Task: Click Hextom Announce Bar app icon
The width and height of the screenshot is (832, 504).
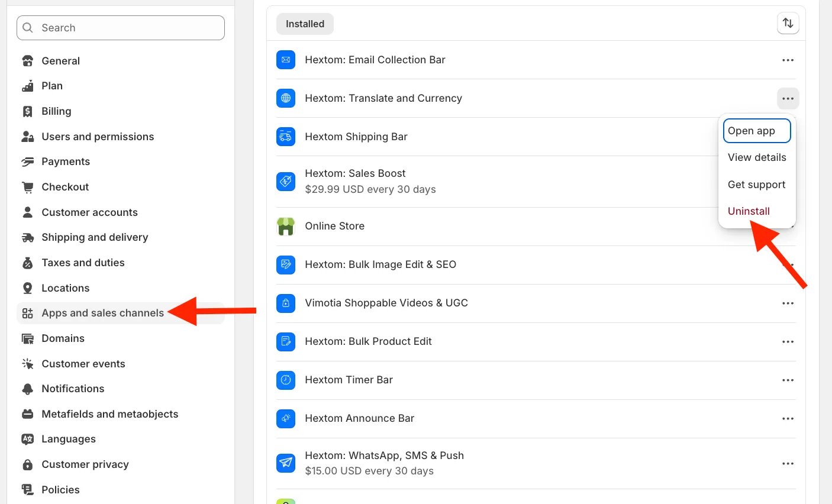Action: coord(286,418)
